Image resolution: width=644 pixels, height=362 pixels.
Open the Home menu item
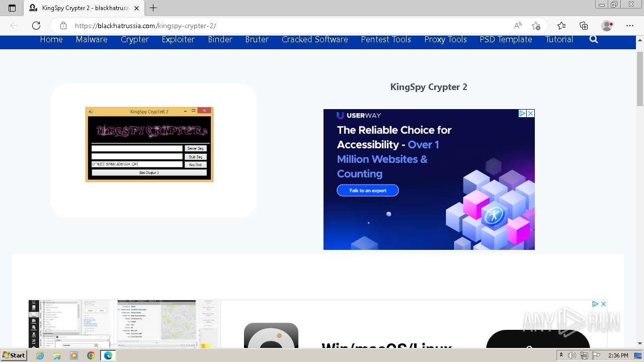click(x=51, y=39)
